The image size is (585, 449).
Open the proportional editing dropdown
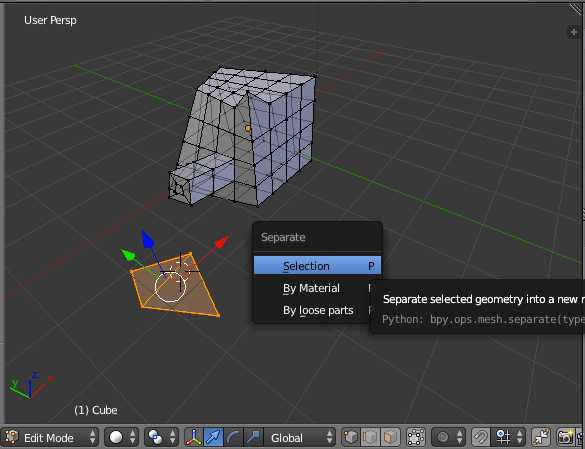click(449, 437)
